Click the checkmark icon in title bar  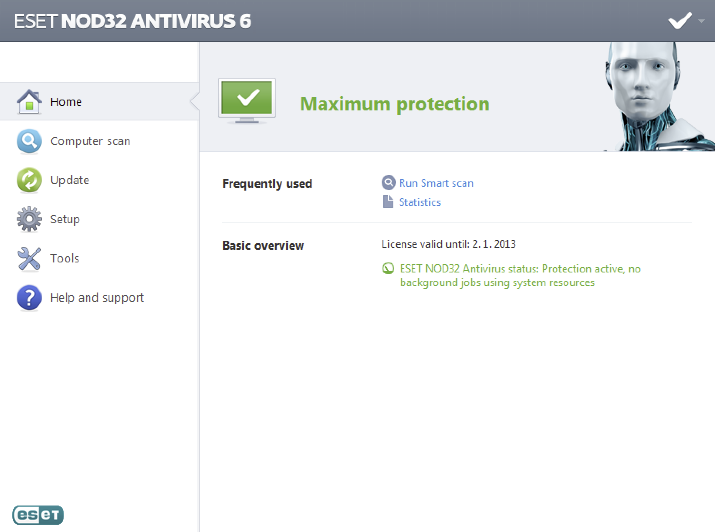coord(680,20)
